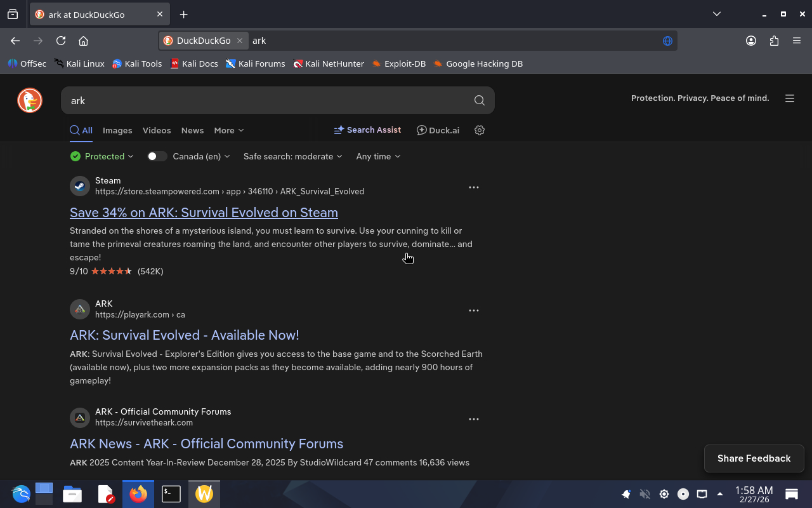Click the DuckDuckGo logo
The image size is (812, 508).
click(30, 100)
